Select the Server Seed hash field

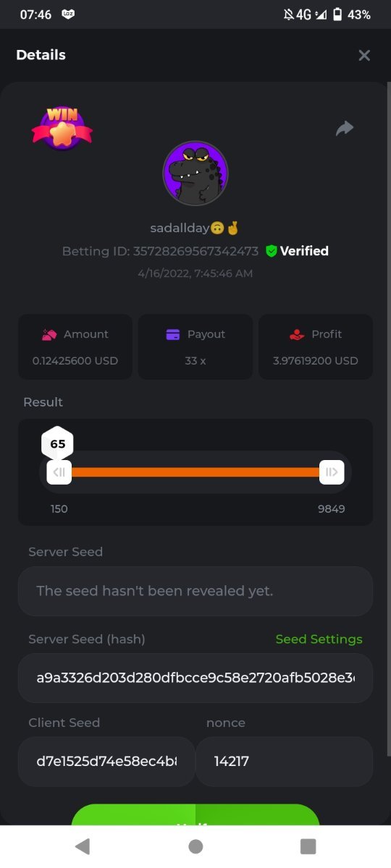pyautogui.click(x=195, y=678)
